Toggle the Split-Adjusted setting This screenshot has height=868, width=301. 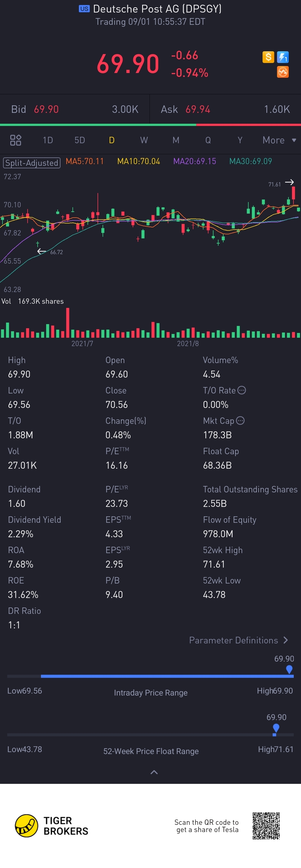(x=32, y=163)
